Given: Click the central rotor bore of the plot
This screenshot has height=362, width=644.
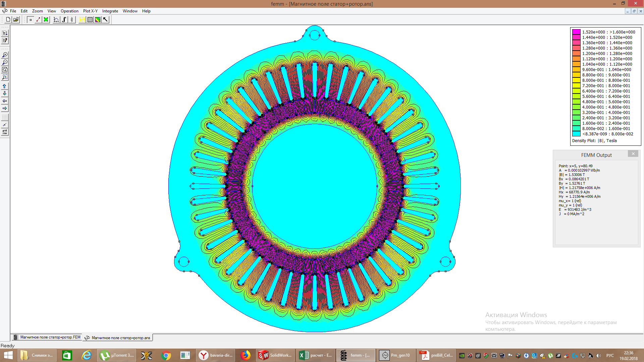Looking at the screenshot, I should pos(315,186).
